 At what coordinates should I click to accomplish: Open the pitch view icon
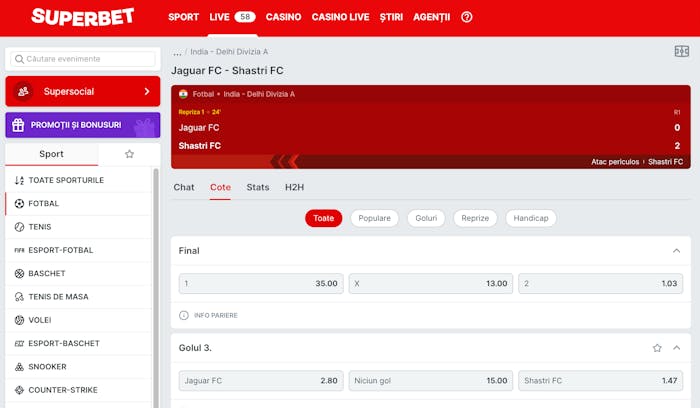(682, 51)
